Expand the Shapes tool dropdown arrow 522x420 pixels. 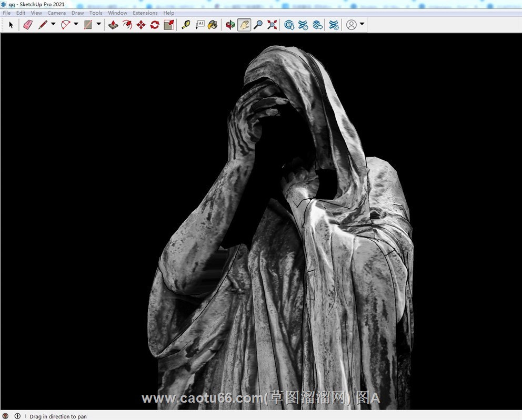[98, 24]
